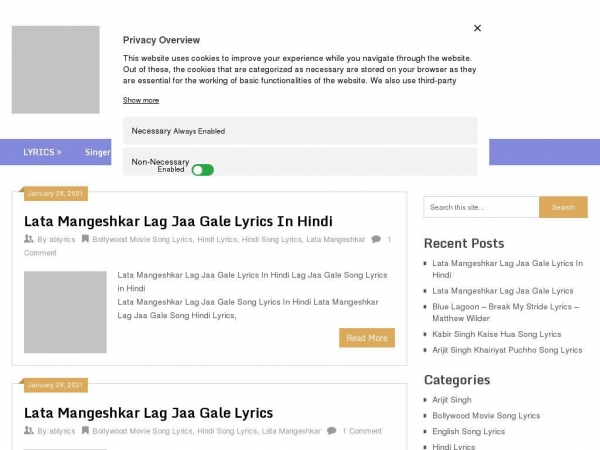Open Hindi Song Lyrics tag on second post
Image resolution: width=600 pixels, height=450 pixels.
(227, 431)
